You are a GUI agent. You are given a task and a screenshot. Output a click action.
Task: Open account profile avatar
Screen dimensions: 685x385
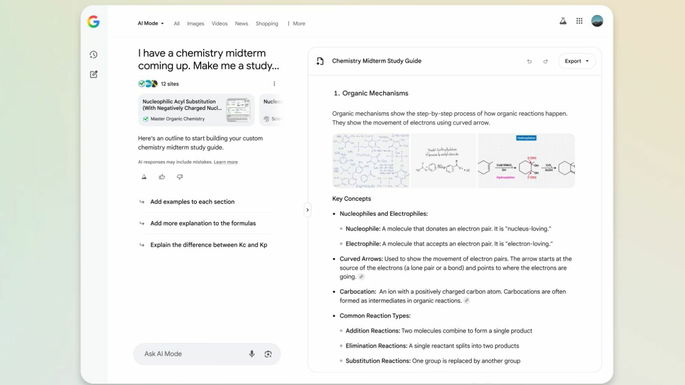597,21
